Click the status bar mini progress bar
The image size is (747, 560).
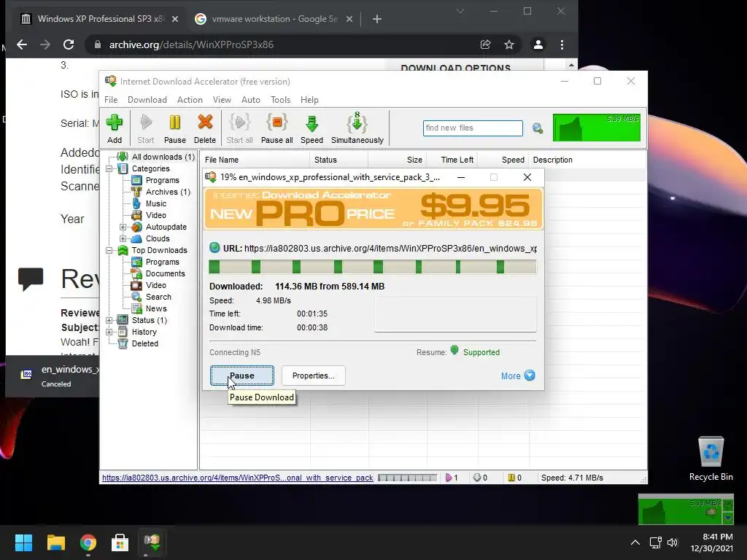407,478
